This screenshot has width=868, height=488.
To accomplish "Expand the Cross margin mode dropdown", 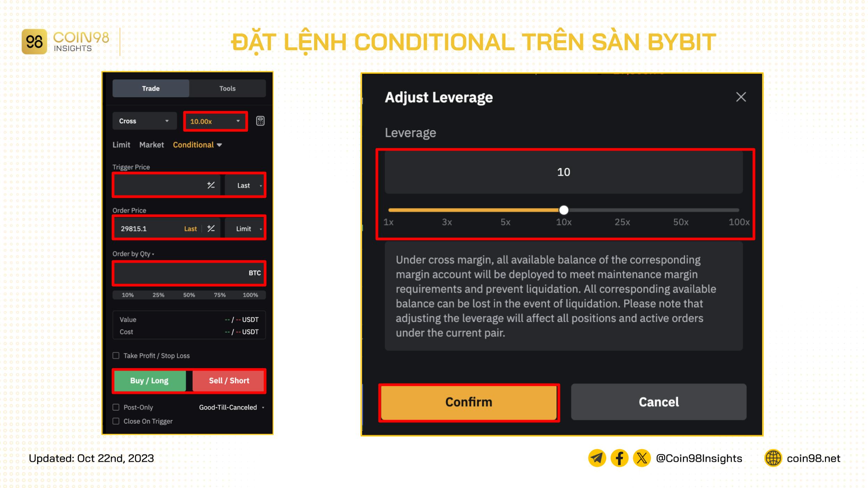I will [142, 122].
